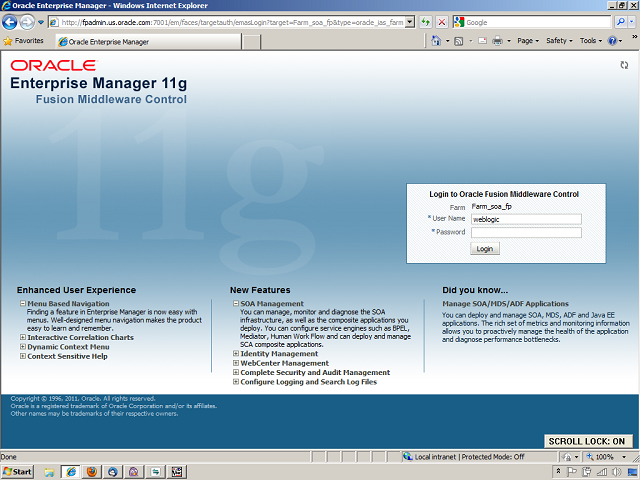Click the Action Center flag tray icon
The width and height of the screenshot is (640, 480).
(572, 472)
